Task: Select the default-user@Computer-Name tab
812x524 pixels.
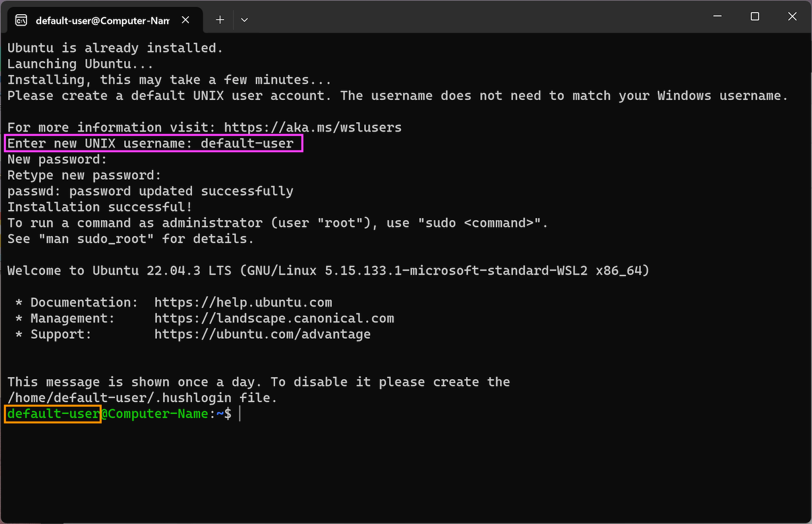Action: coord(102,20)
